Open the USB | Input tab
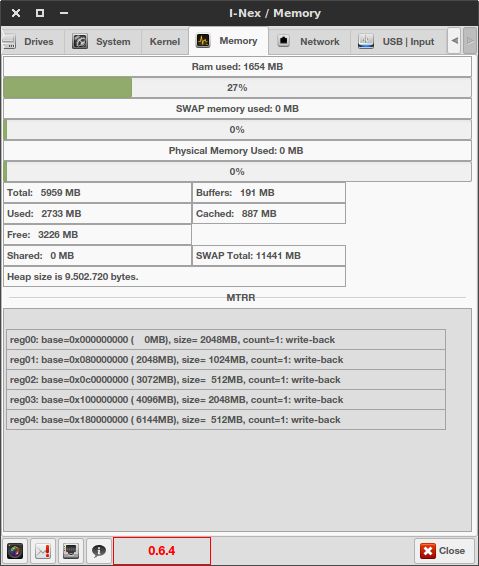Screen dimensions: 479x566 pyautogui.click(x=398, y=42)
